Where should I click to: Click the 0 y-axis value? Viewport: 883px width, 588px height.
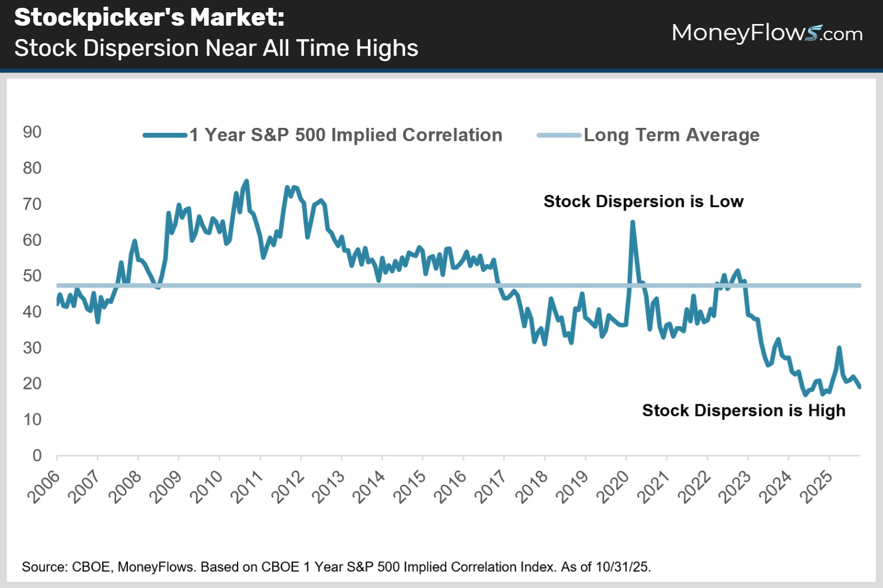tap(37, 456)
